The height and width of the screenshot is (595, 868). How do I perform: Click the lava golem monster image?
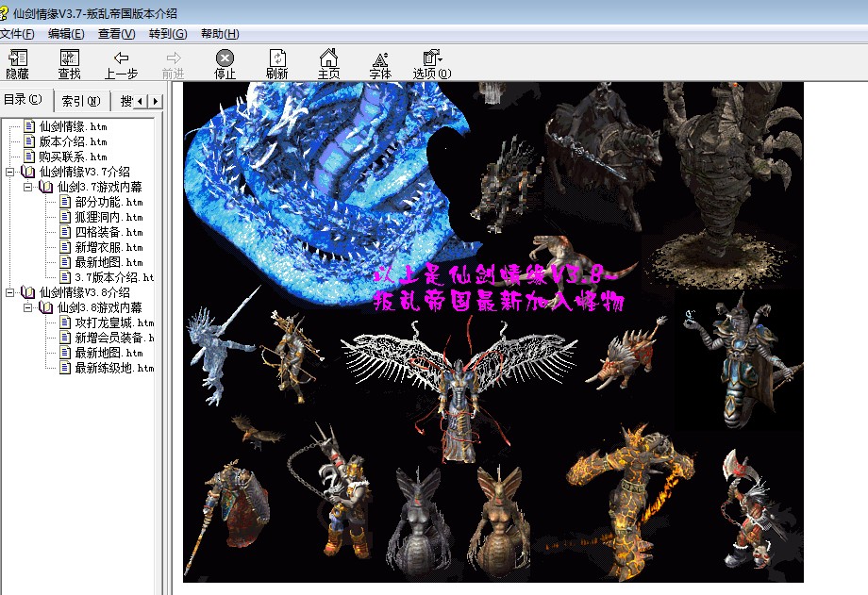click(631, 501)
